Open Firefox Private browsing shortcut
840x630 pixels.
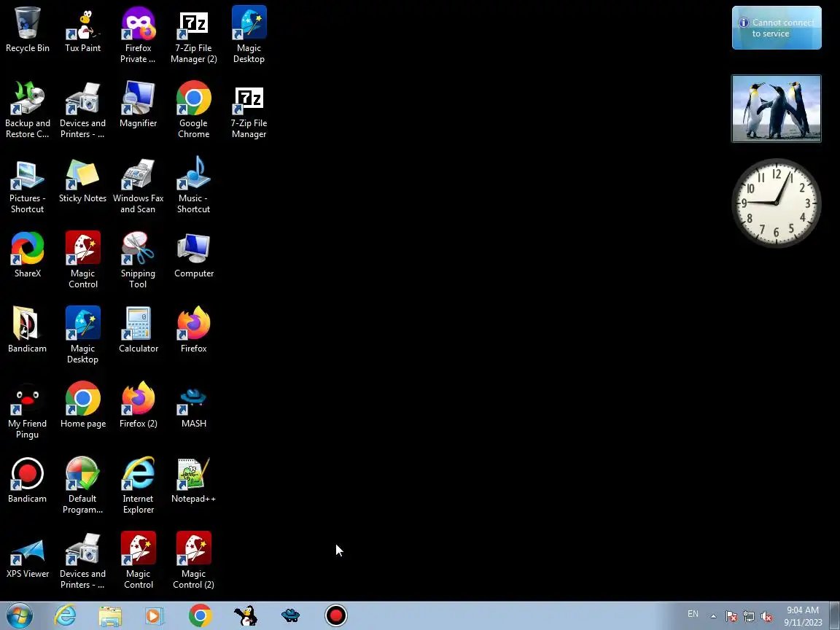(139, 35)
